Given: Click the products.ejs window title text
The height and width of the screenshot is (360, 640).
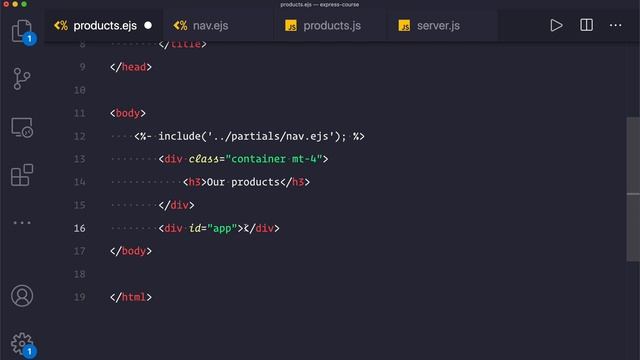Looking at the screenshot, I should (x=320, y=4).
